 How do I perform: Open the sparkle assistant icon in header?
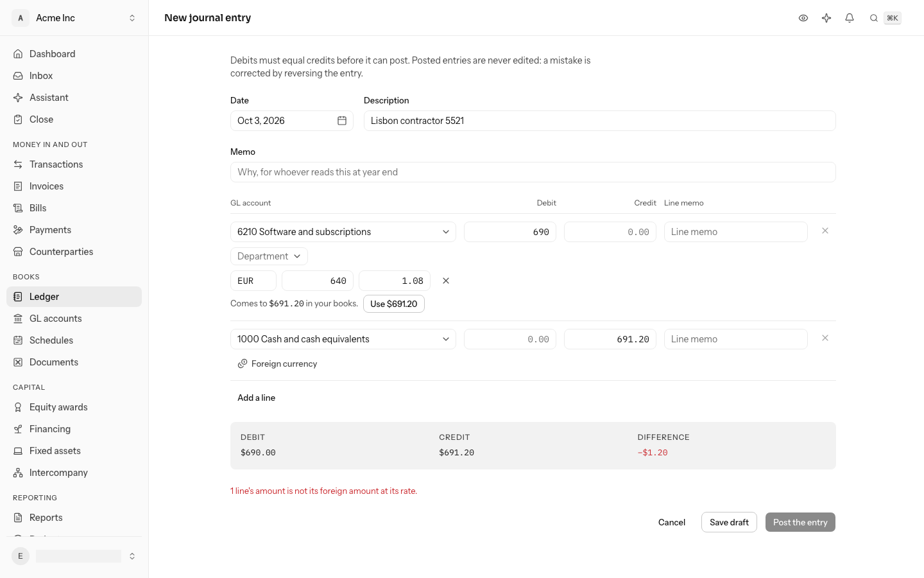click(x=826, y=18)
